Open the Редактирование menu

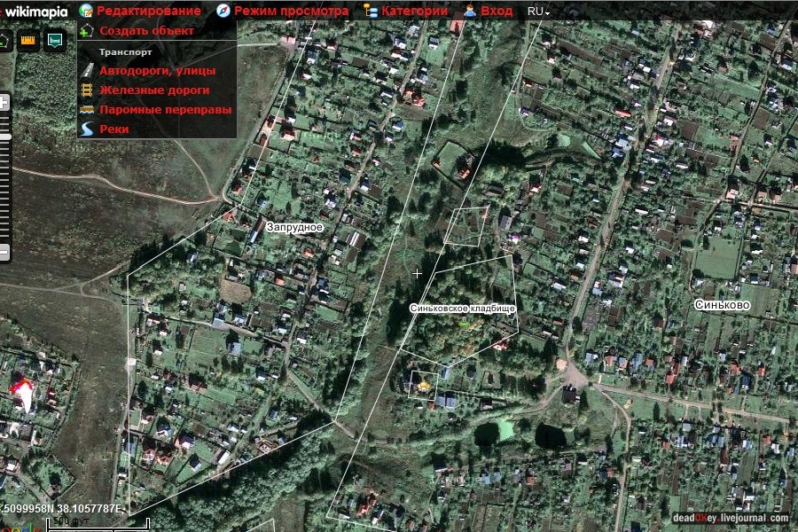point(148,11)
